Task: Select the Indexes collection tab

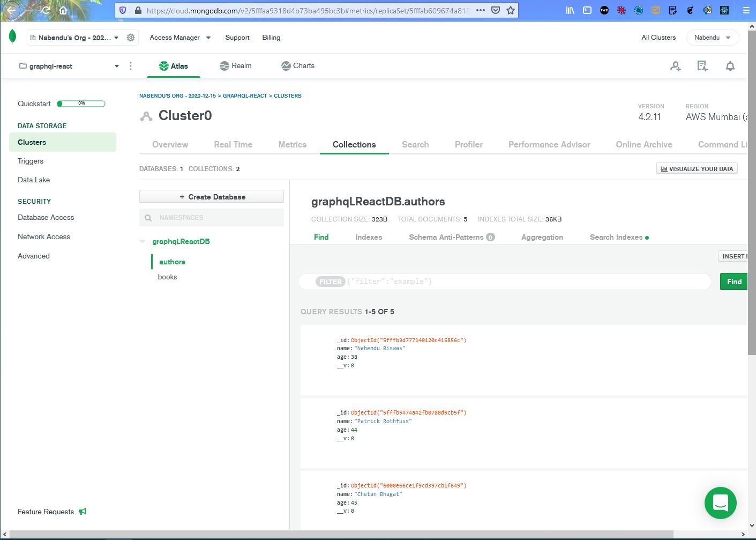Action: (369, 237)
